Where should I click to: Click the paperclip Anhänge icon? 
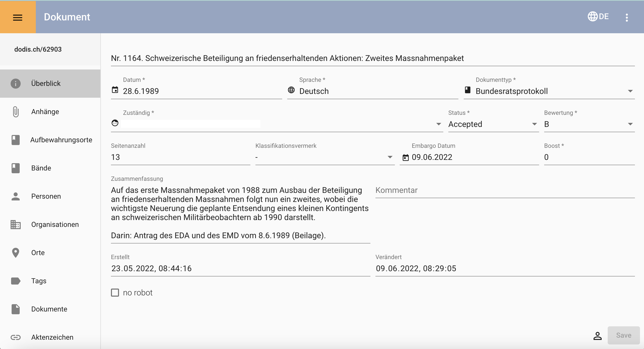[x=16, y=112]
